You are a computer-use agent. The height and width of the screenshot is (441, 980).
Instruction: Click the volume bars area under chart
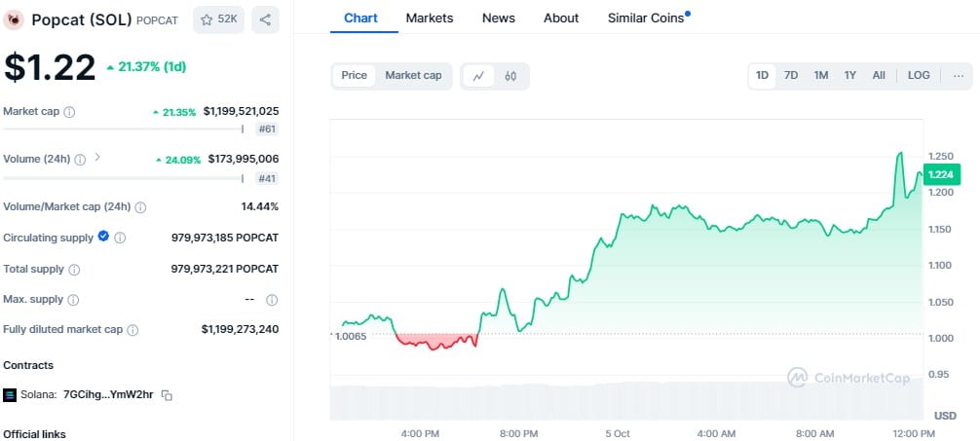pyautogui.click(x=626, y=401)
